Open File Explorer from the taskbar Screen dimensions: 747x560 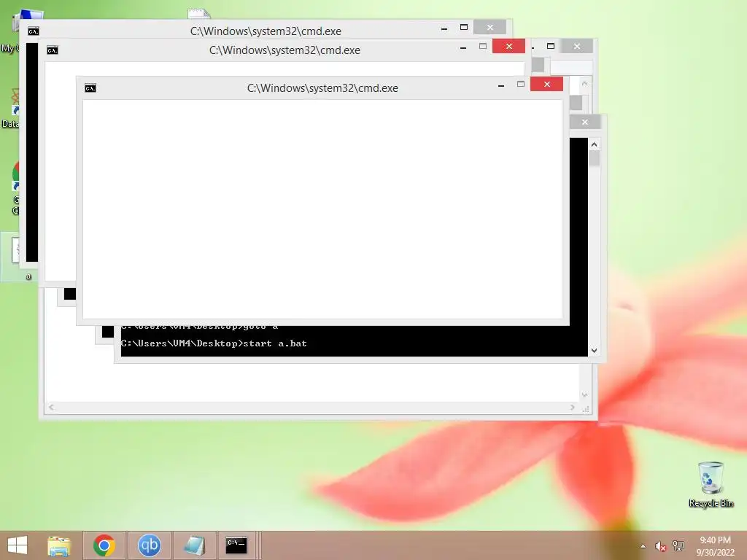pyautogui.click(x=59, y=545)
